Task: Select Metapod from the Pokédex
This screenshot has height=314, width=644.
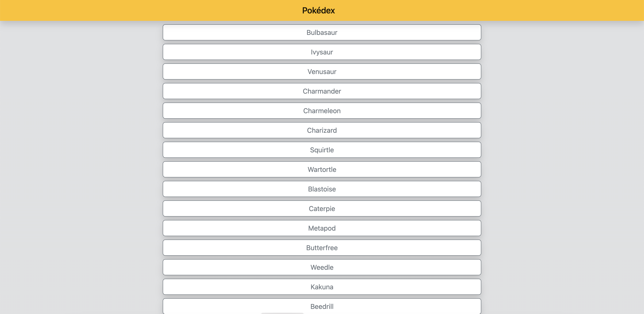Action: (322, 228)
